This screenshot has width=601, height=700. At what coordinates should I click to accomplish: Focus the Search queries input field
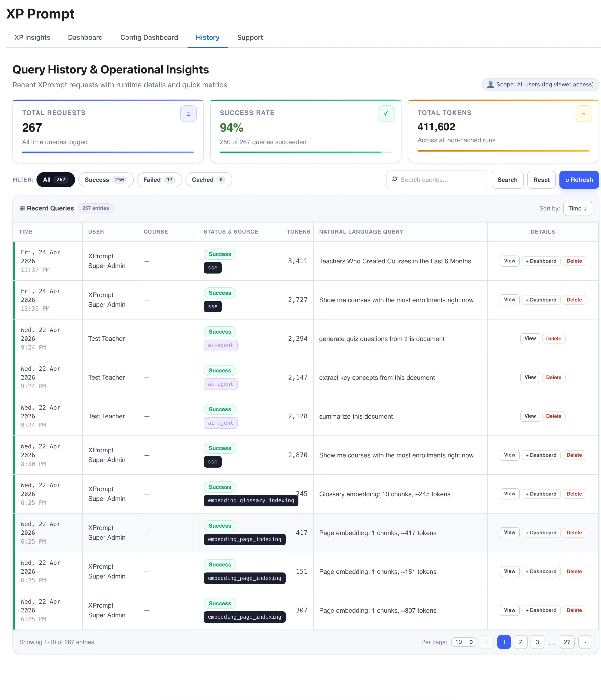click(x=437, y=180)
